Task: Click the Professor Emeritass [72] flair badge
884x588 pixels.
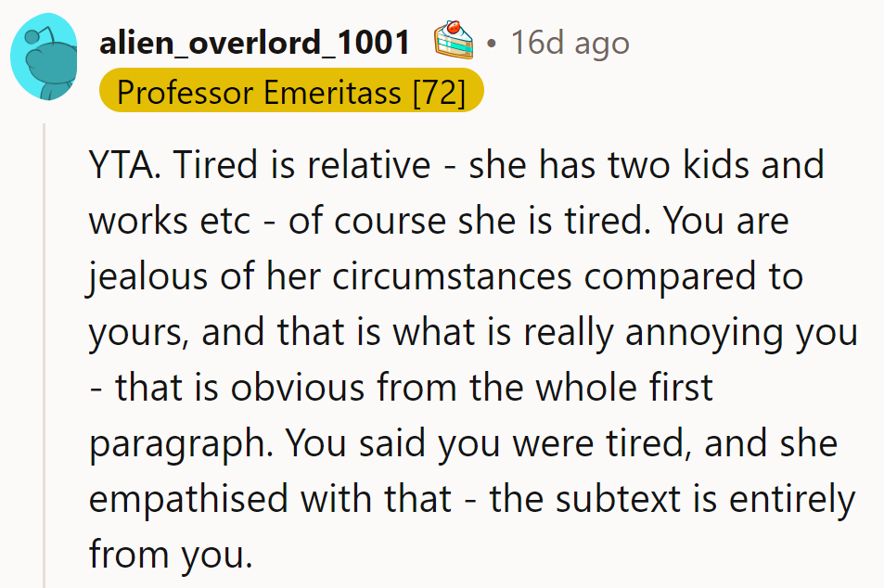Action: (291, 91)
